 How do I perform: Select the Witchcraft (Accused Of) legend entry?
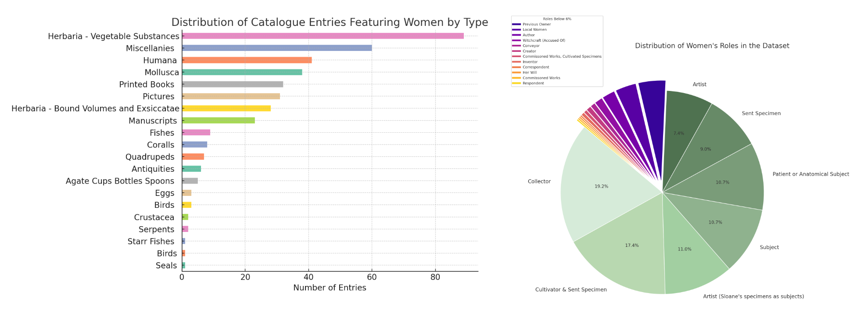click(544, 40)
